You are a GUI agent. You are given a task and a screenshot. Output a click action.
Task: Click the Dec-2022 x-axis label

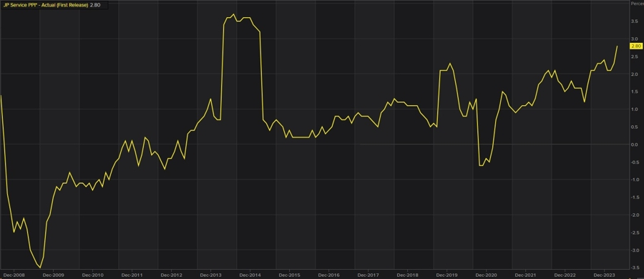click(565, 275)
